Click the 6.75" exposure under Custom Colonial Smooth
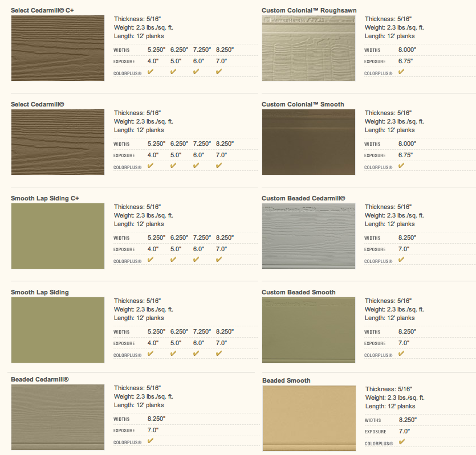The height and width of the screenshot is (455, 476). click(405, 155)
